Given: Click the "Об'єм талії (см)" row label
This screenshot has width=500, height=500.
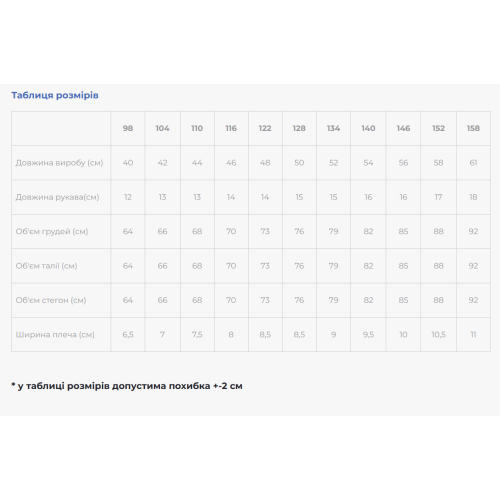Looking at the screenshot, I should pyautogui.click(x=46, y=266).
